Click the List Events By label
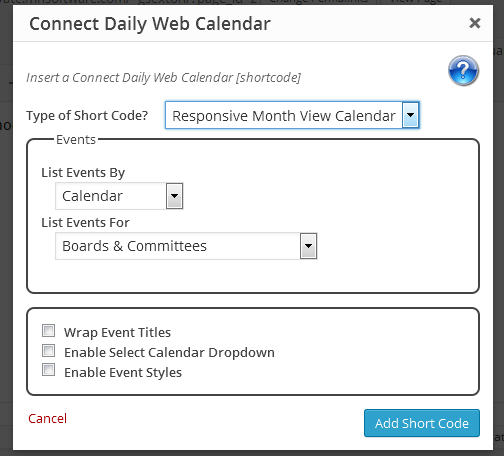Image resolution: width=504 pixels, height=456 pixels. click(83, 173)
